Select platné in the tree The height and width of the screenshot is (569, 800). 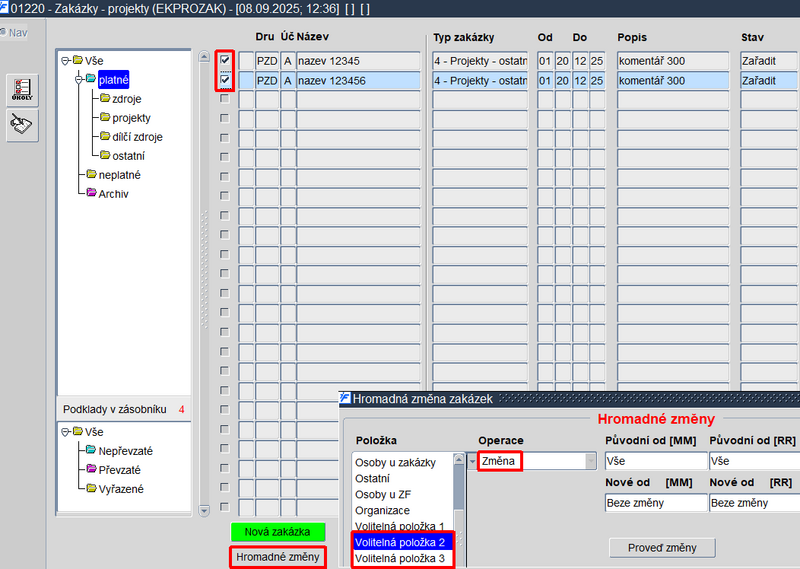[x=113, y=80]
